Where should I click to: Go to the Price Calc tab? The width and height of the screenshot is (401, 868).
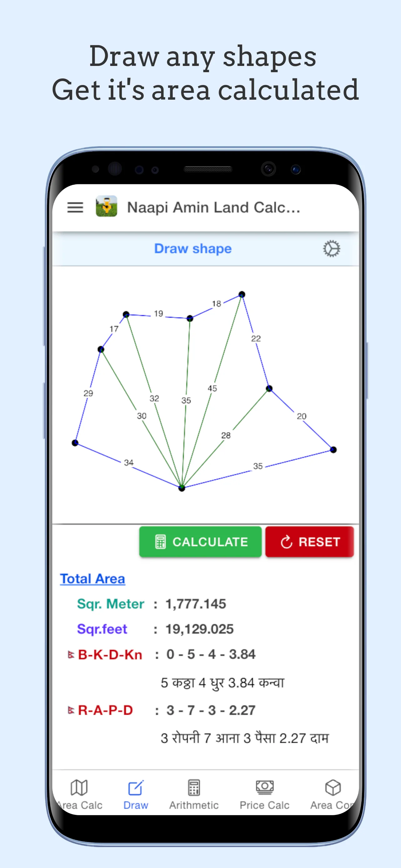tap(265, 795)
